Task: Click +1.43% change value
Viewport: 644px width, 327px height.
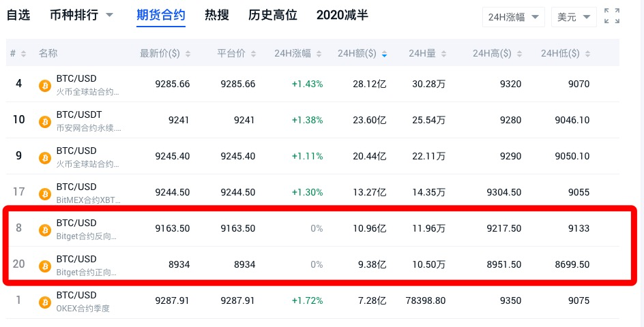Action: pyautogui.click(x=307, y=84)
